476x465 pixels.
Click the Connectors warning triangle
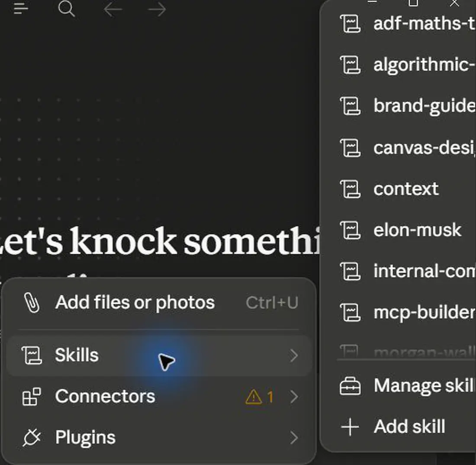coord(254,397)
